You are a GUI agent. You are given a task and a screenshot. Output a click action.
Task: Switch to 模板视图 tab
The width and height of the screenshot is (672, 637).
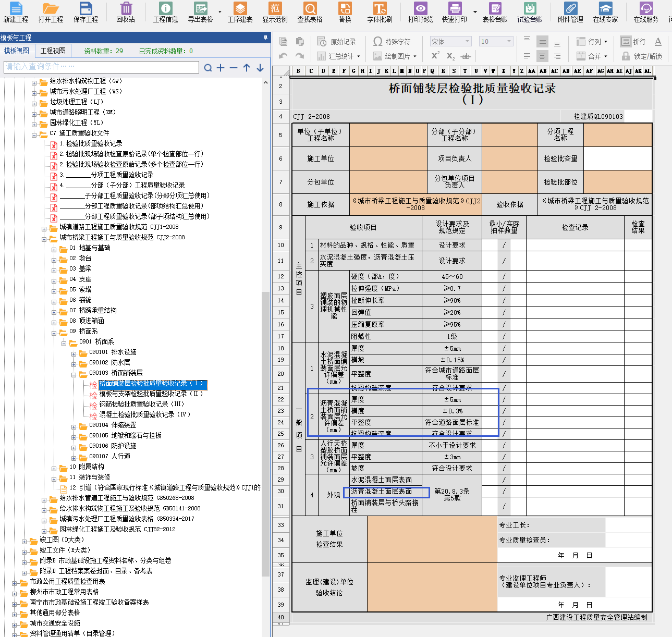(17, 51)
